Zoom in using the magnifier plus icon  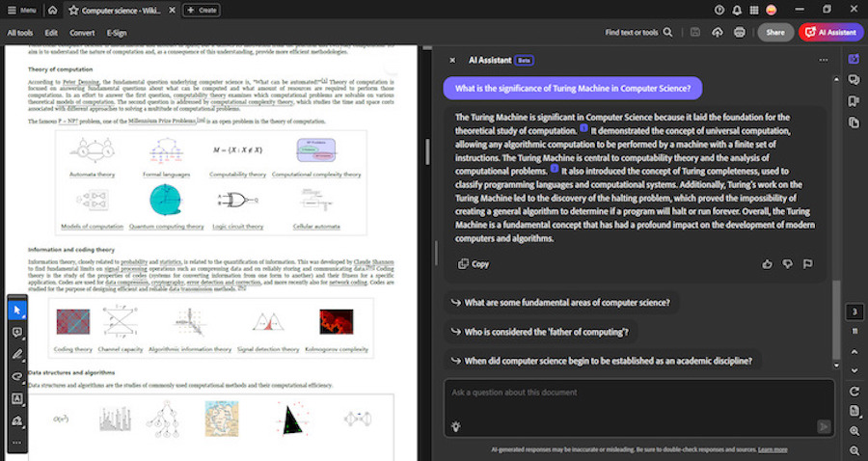(x=854, y=431)
